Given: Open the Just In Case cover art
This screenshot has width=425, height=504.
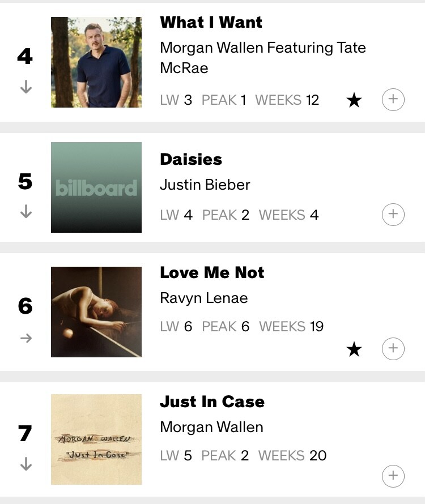Looking at the screenshot, I should pos(96,439).
